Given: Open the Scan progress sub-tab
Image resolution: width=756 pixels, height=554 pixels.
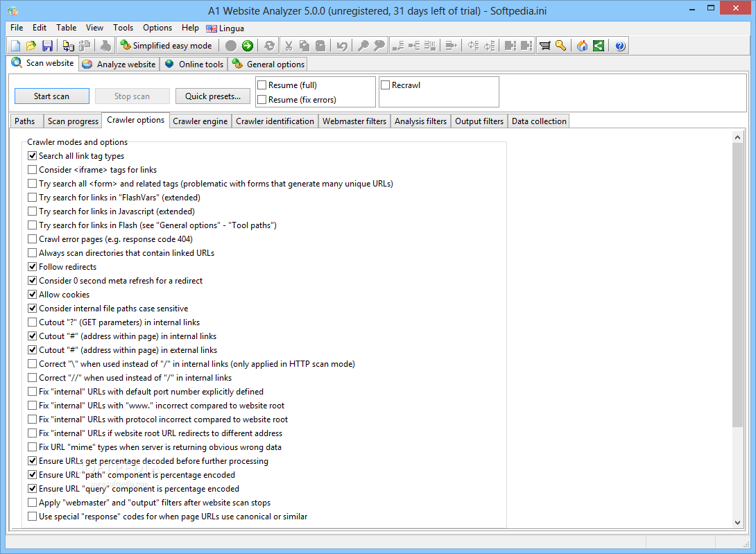Looking at the screenshot, I should pyautogui.click(x=73, y=121).
